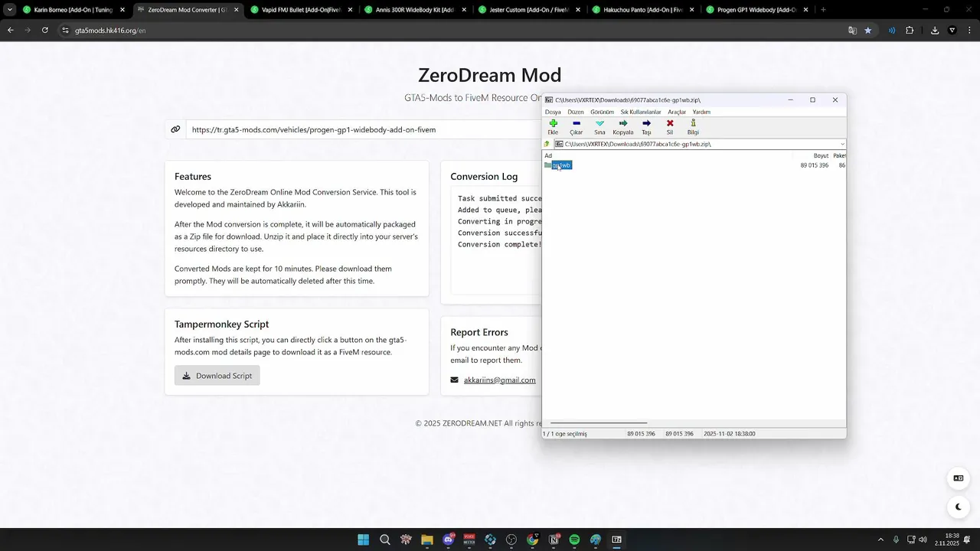Image resolution: width=980 pixels, height=551 pixels.
Task: Click the akkariins@gmail.com email link
Action: click(x=499, y=380)
